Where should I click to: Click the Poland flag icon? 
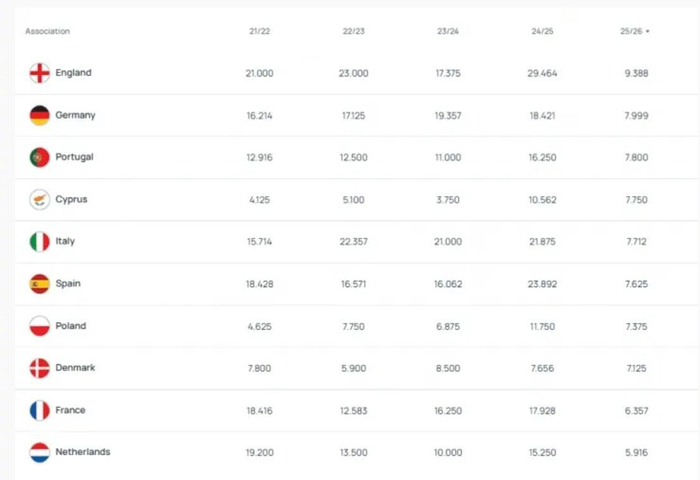pos(40,326)
